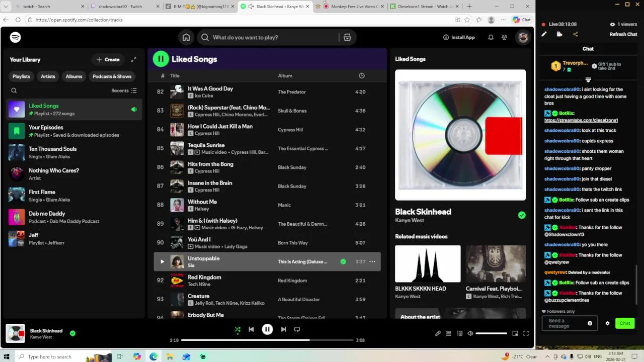Filter library by Albums
644x362 pixels.
pyautogui.click(x=74, y=76)
